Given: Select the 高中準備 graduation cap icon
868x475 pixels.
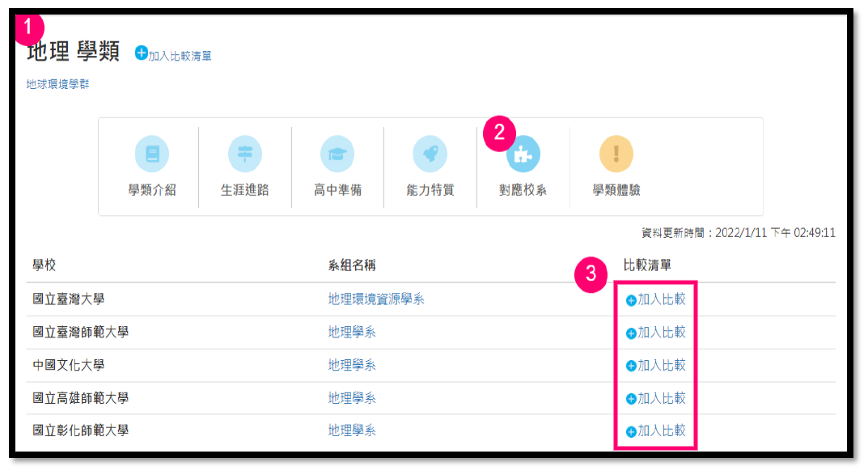Looking at the screenshot, I should point(337,154).
